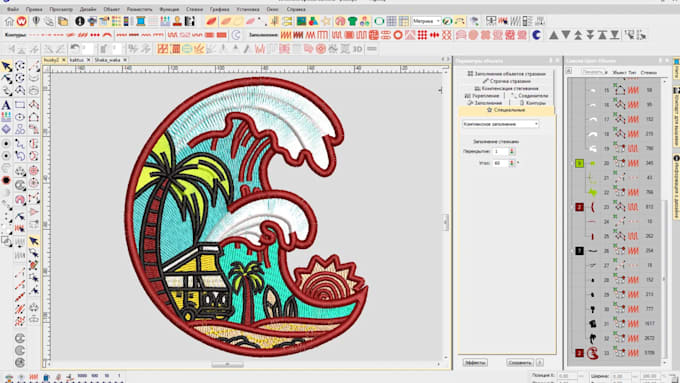Click the single up triangle order icon
Viewport: 680px width, 383px height.
pyautogui.click(x=554, y=35)
